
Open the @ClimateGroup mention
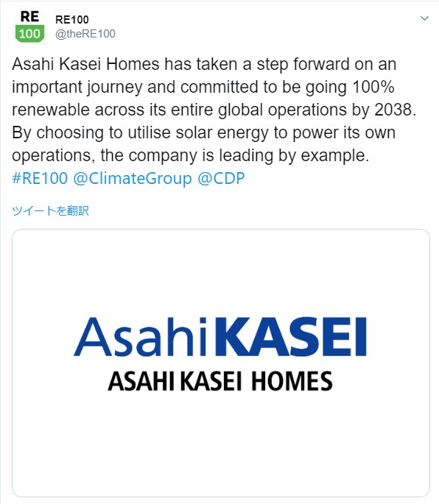(133, 178)
